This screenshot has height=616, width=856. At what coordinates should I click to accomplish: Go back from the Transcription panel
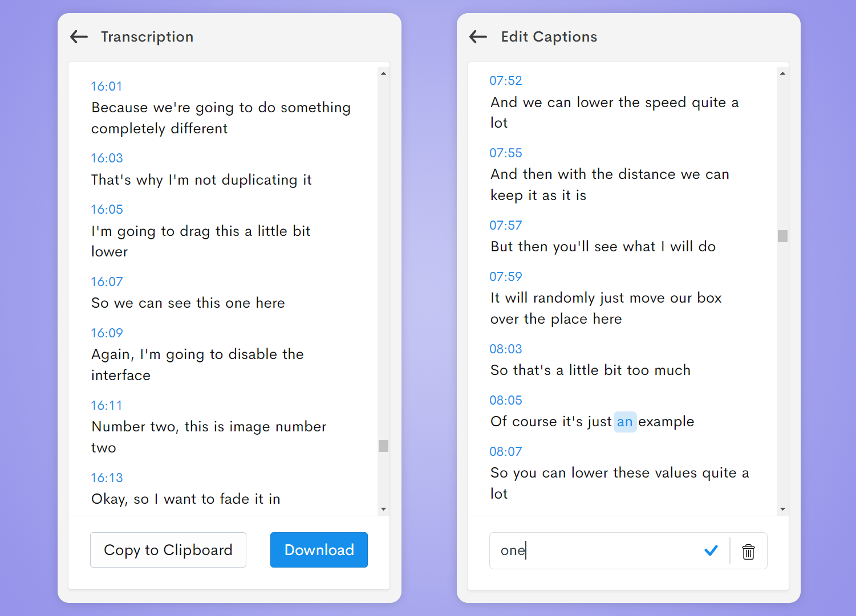click(x=78, y=36)
